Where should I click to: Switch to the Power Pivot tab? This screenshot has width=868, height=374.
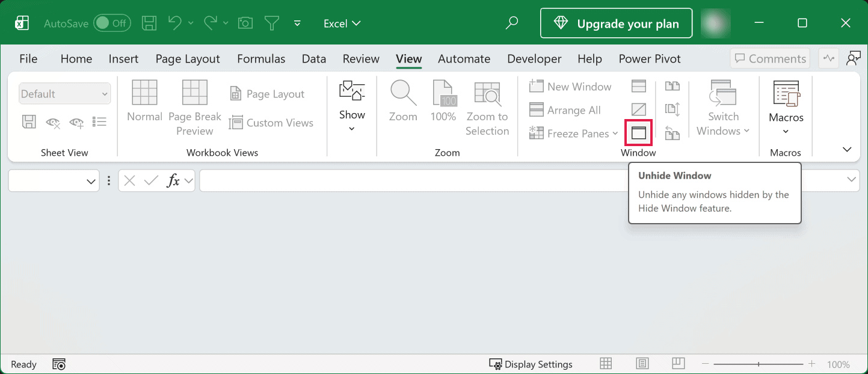click(x=650, y=58)
